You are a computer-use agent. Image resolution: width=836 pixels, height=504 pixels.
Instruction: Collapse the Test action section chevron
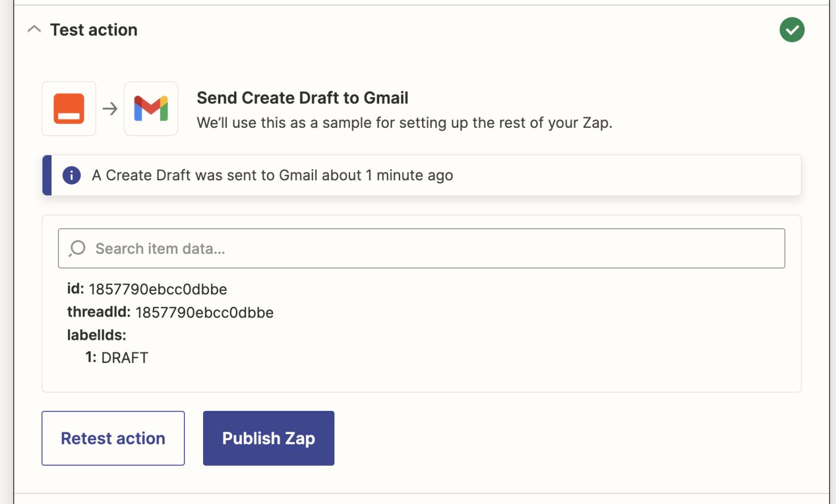pos(34,29)
